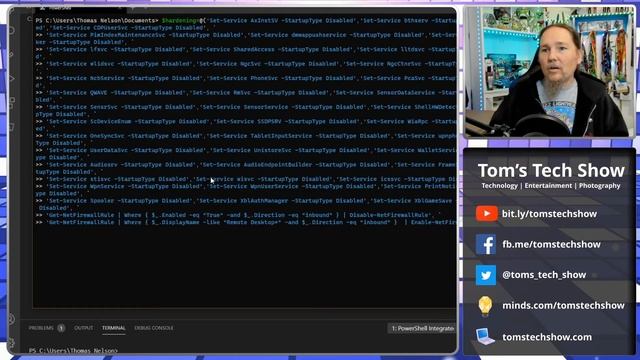Viewport: 640px width, 360px height.
Task: Click the minds.com/tomstechshow link
Action: click(563, 306)
